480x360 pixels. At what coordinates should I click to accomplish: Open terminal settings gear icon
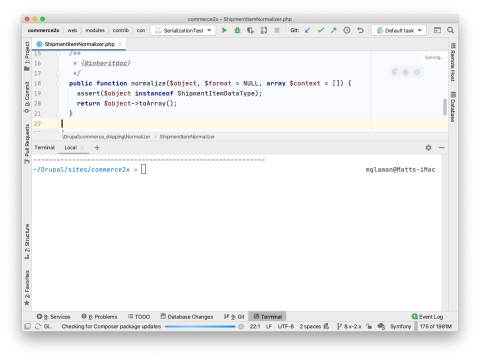click(x=428, y=147)
